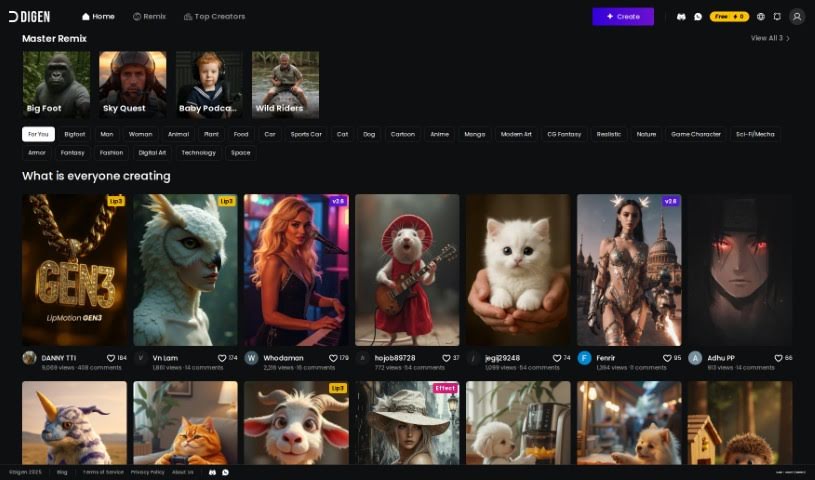Select the Fantasy filter chip
The image size is (815, 480).
coord(72,153)
